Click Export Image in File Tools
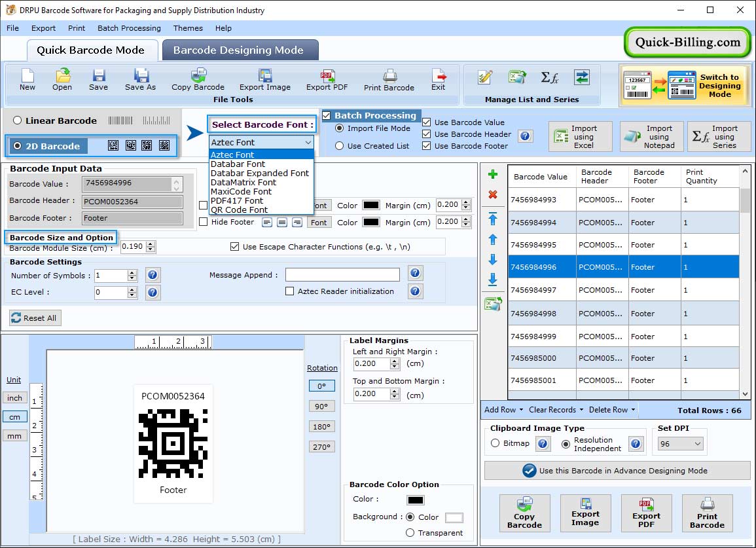This screenshot has height=548, width=756. coord(265,80)
